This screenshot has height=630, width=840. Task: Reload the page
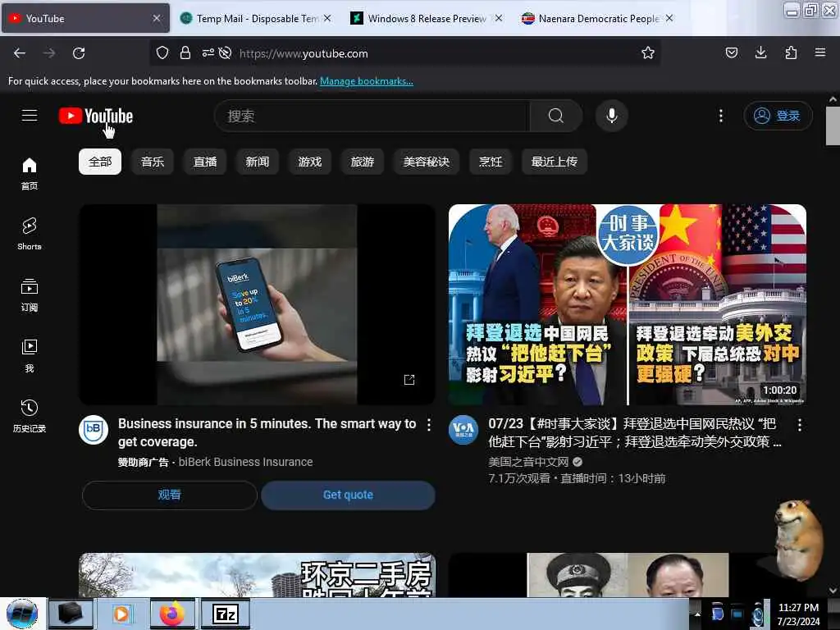click(x=79, y=53)
